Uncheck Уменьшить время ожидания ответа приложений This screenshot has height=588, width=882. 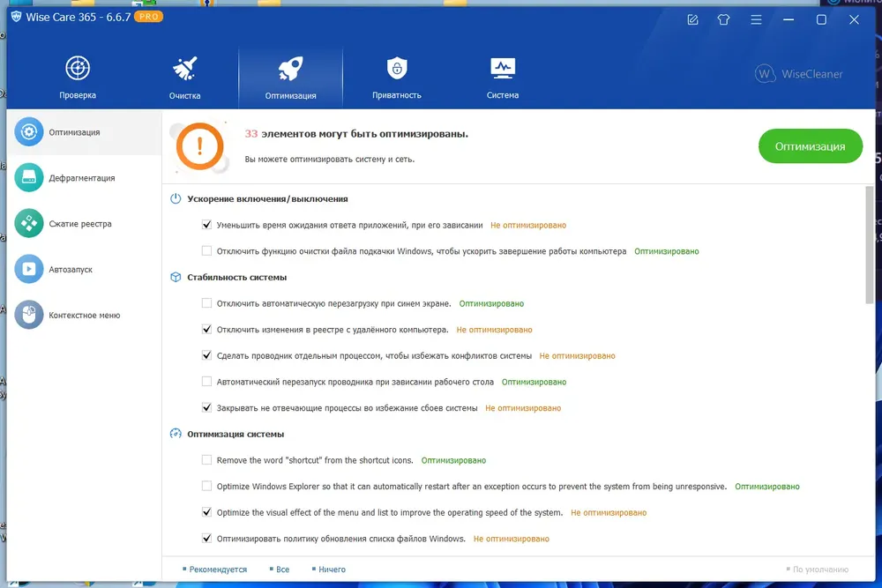(x=207, y=226)
